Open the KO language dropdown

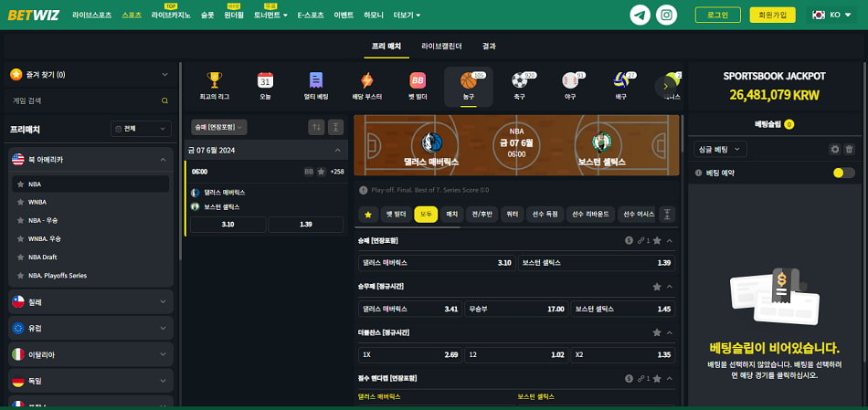pos(831,16)
